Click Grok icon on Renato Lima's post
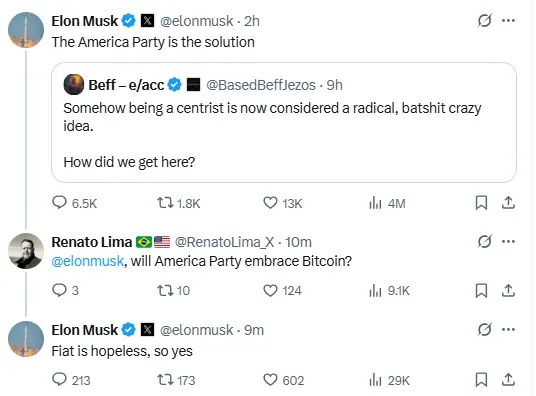 (x=484, y=241)
